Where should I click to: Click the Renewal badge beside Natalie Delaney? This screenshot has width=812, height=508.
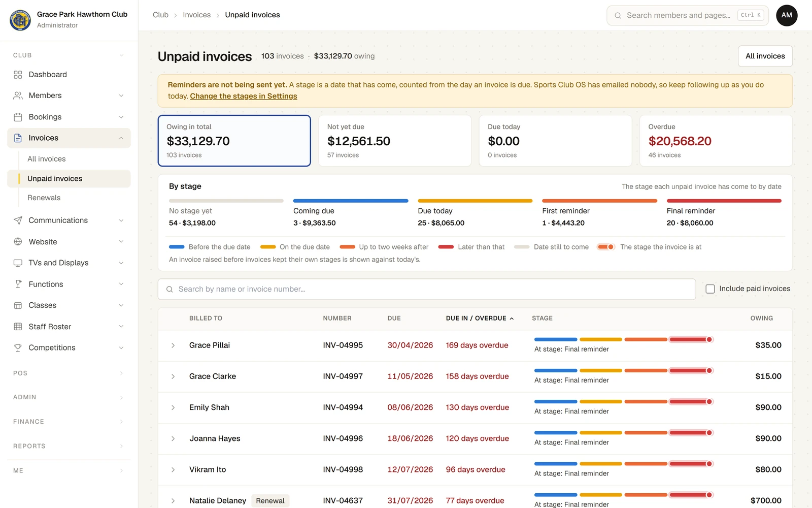point(270,501)
